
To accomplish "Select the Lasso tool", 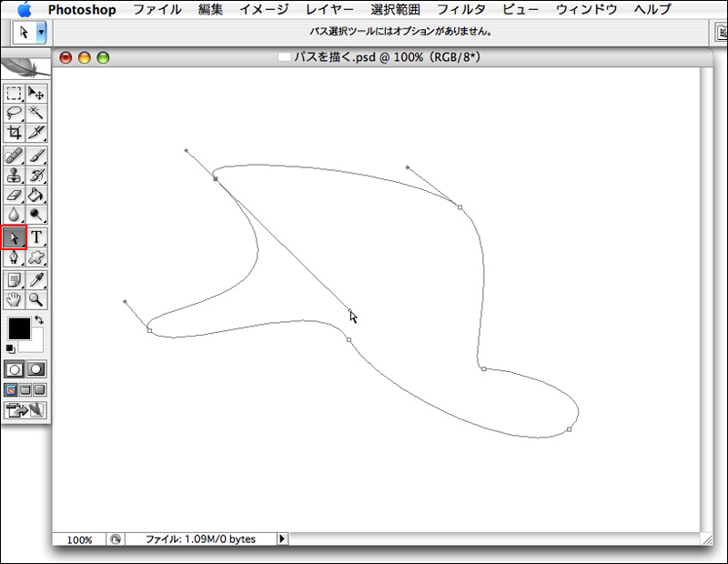I will point(14,112).
